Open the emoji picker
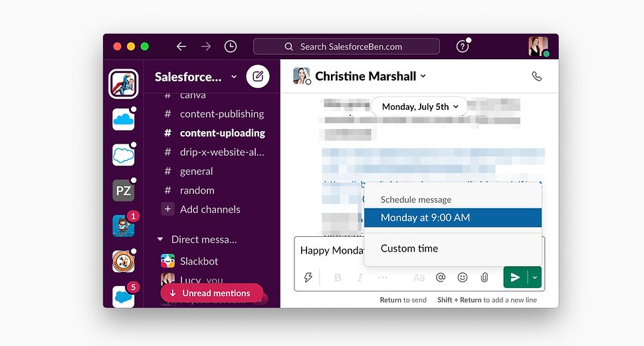The width and height of the screenshot is (644, 346). (x=463, y=277)
